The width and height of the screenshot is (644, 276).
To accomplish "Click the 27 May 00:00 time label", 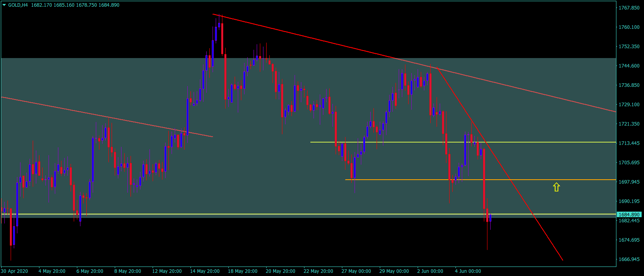I will pos(357,271).
